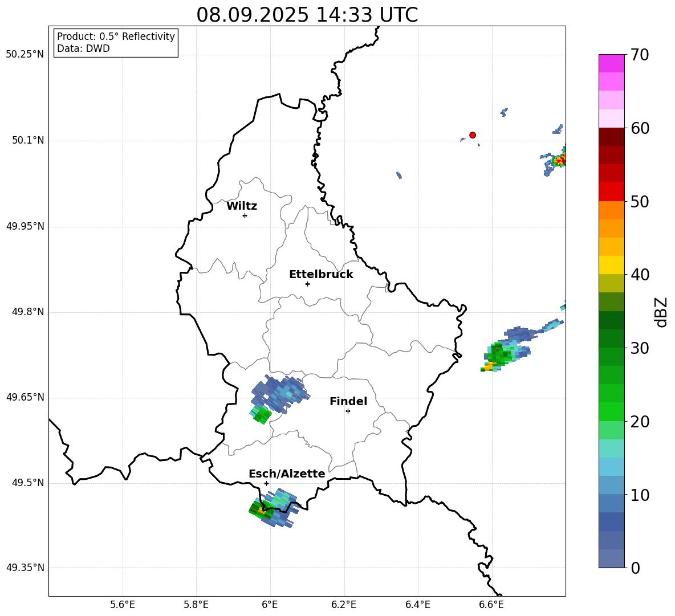Select the Ettelbruck city label
The width and height of the screenshot is (675, 616).
coord(321,275)
